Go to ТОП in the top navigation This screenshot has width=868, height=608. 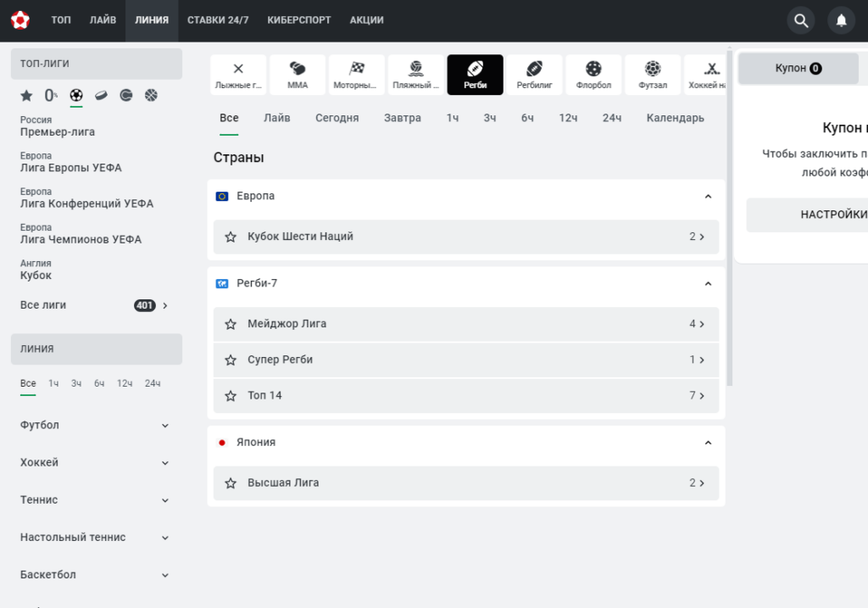(x=61, y=20)
